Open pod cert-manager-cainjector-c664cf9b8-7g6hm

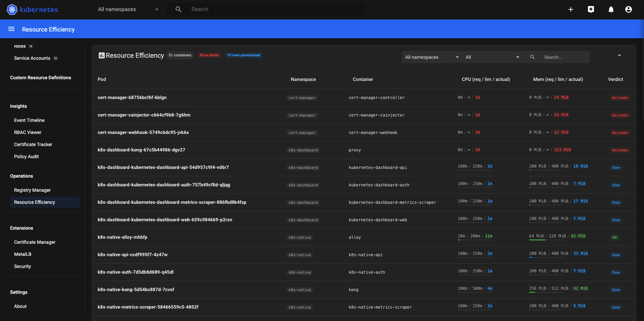144,115
